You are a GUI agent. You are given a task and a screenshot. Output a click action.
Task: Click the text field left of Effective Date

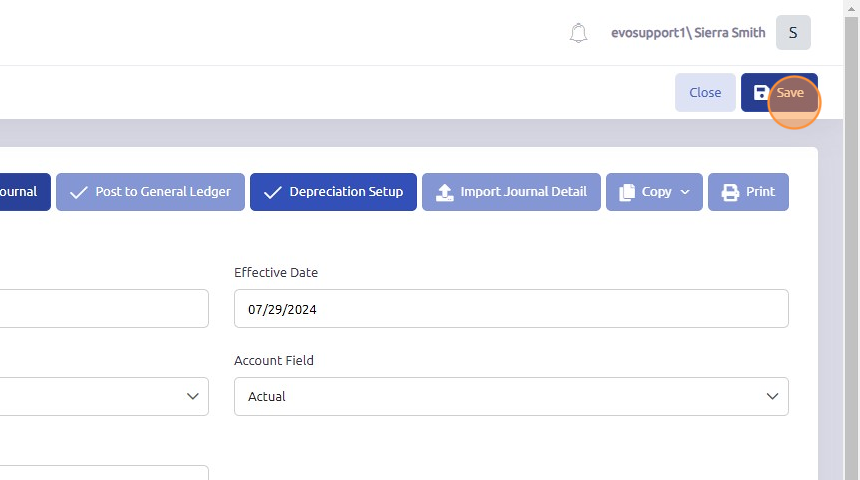tap(100, 309)
